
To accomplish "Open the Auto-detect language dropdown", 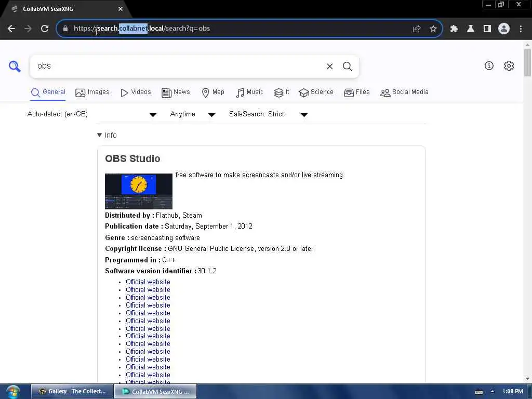I will click(x=91, y=114).
